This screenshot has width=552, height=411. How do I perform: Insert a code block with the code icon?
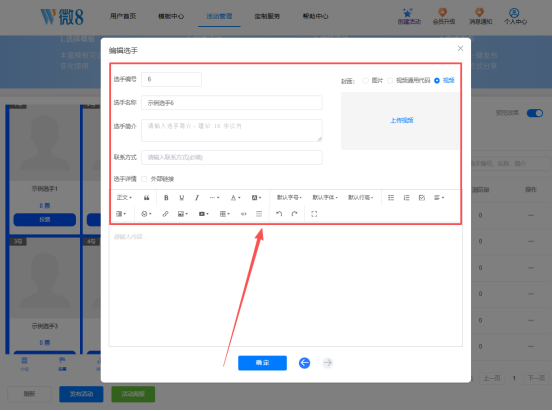[x=243, y=214]
